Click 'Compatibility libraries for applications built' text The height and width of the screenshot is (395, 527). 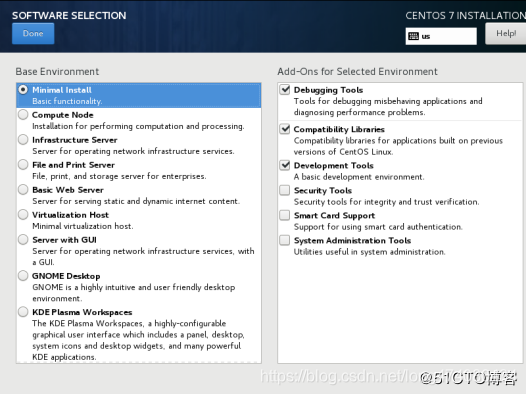pos(398,141)
